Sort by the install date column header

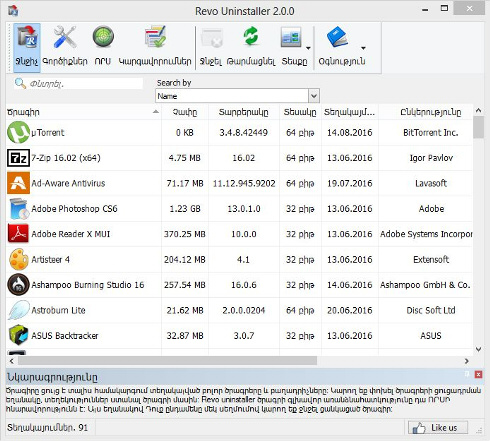[x=350, y=112]
